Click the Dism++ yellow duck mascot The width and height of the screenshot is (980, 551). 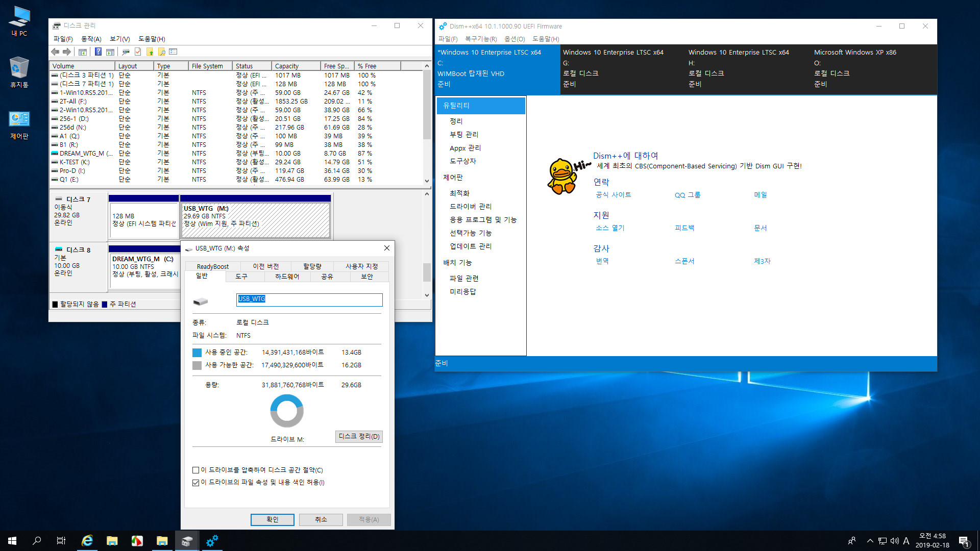pos(562,176)
